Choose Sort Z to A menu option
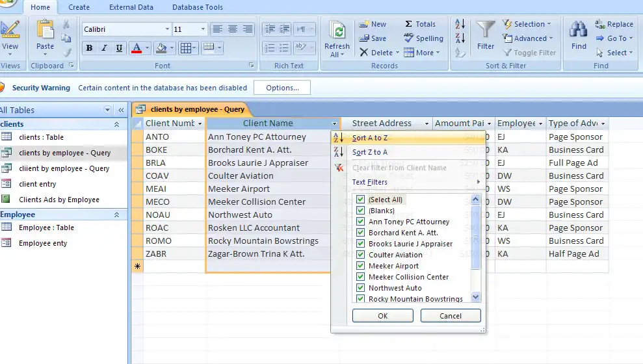This screenshot has height=364, width=643. pyautogui.click(x=370, y=152)
